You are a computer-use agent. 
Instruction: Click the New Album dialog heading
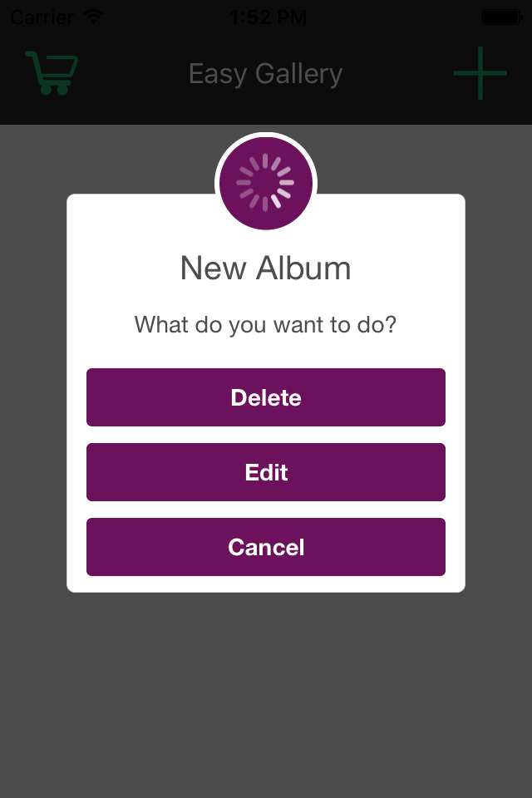point(266,268)
